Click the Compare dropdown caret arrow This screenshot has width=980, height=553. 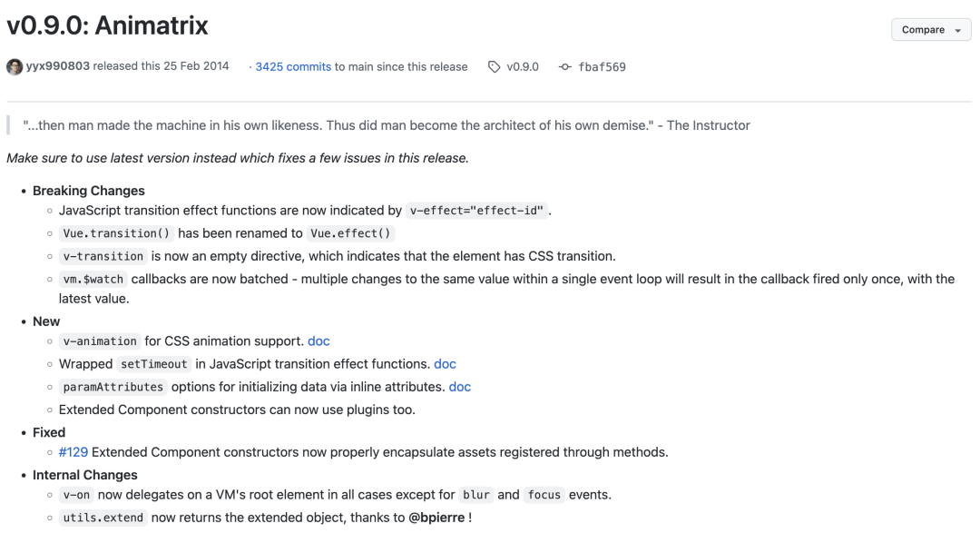click(x=957, y=31)
